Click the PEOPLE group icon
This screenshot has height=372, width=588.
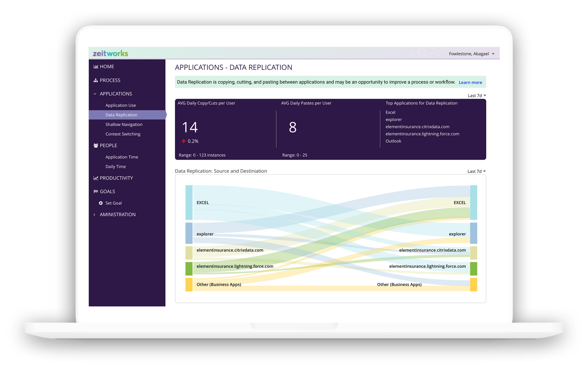96,145
